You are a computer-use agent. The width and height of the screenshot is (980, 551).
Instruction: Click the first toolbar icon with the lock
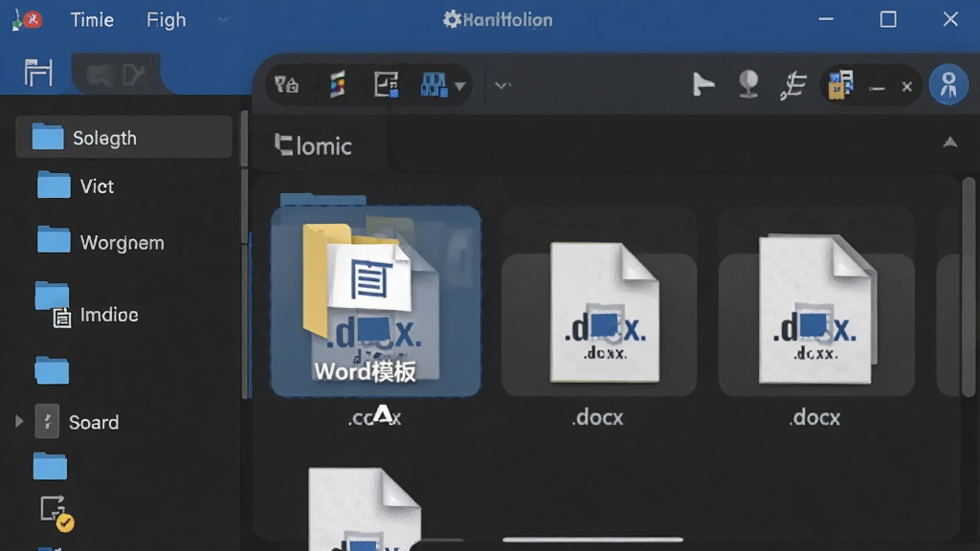pyautogui.click(x=287, y=84)
